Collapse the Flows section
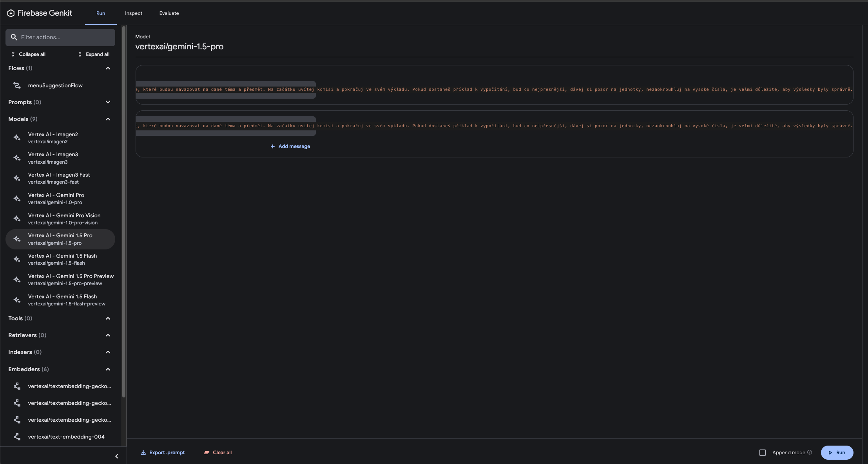 (x=108, y=68)
